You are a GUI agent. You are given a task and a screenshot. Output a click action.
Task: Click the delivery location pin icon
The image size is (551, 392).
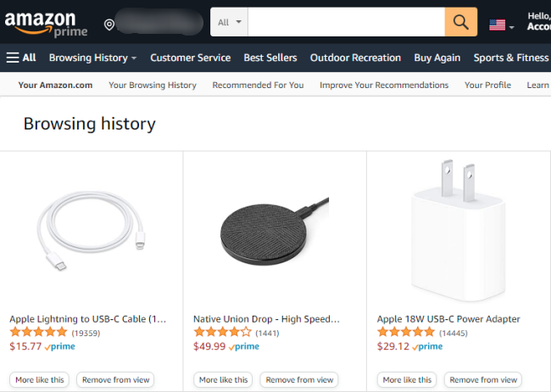coord(109,24)
